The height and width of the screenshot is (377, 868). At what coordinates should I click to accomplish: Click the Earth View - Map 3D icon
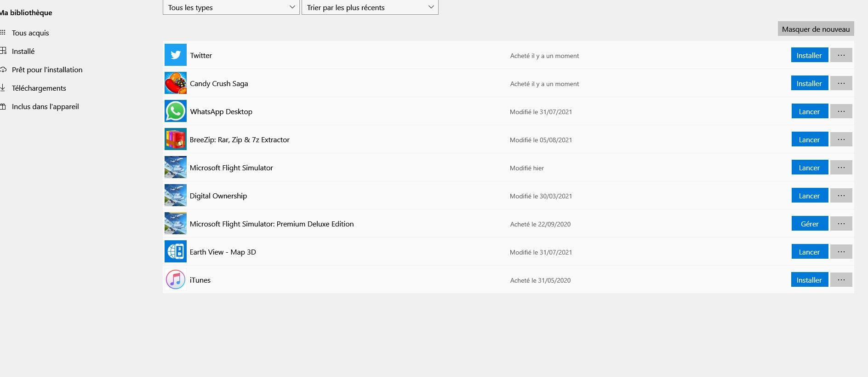176,252
